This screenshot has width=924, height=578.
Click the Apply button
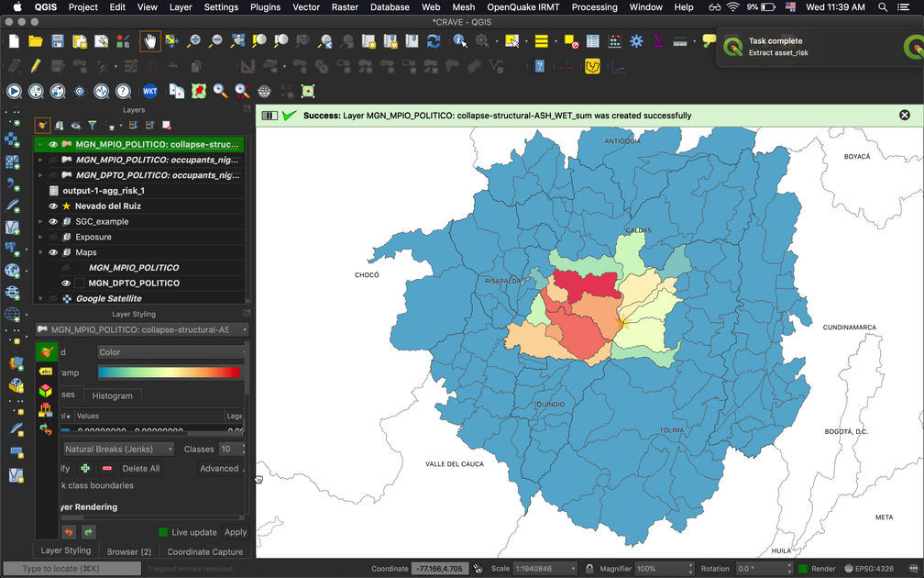tap(236, 532)
